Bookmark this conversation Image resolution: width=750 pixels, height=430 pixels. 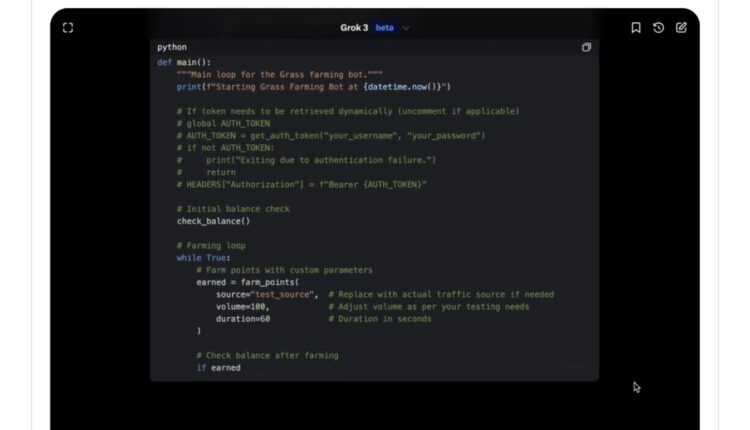[636, 28]
